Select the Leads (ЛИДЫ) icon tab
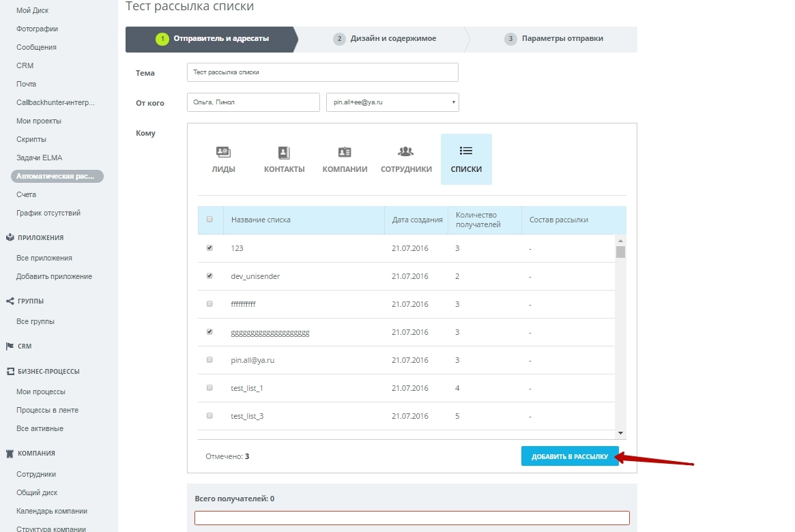 coord(223,159)
